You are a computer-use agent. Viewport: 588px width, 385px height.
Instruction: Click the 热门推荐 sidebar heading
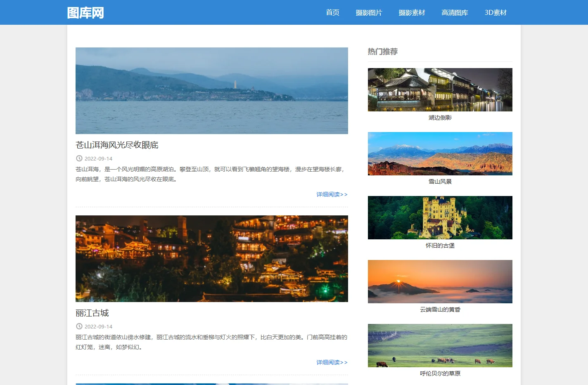(x=383, y=52)
